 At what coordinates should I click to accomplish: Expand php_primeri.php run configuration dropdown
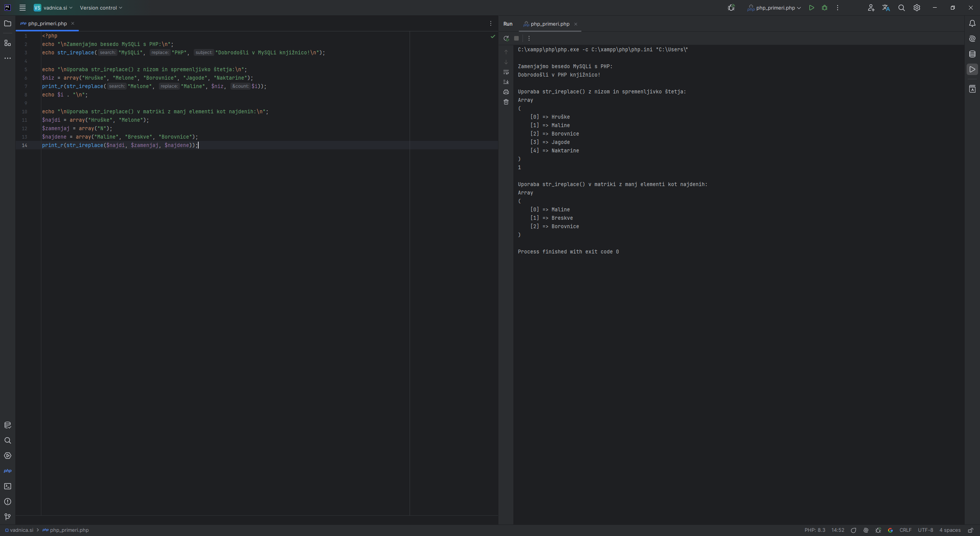coord(775,8)
